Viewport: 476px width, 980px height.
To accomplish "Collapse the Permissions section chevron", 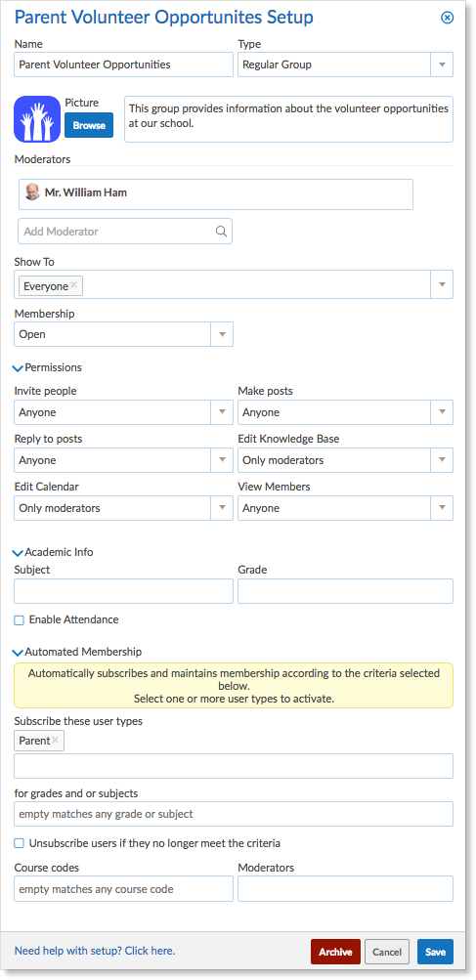I will [19, 368].
